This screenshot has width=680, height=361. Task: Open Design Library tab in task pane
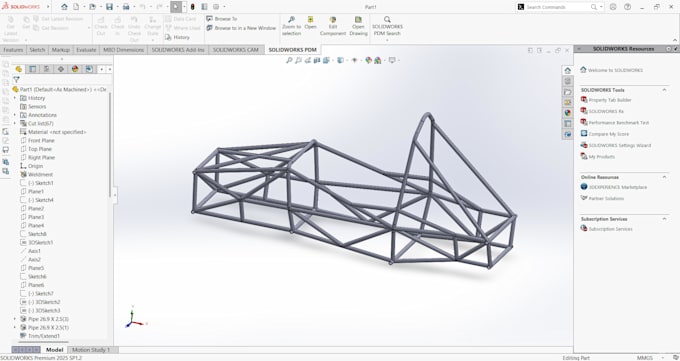point(568,81)
